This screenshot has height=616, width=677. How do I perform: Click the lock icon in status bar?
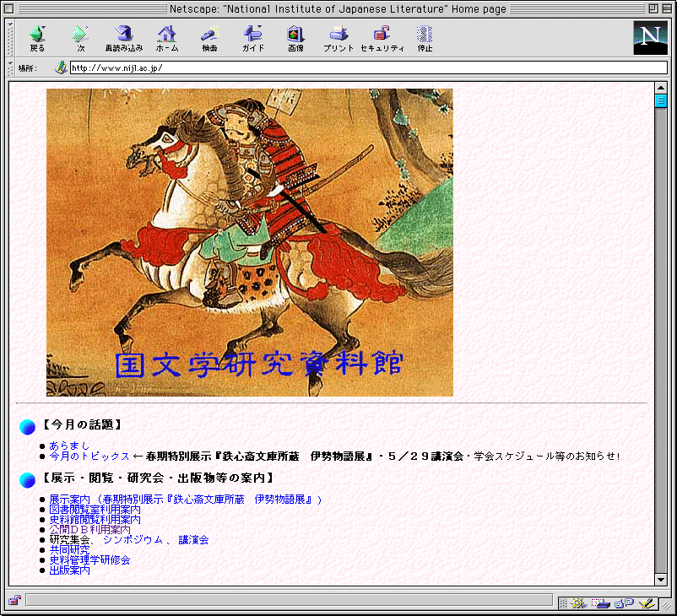pyautogui.click(x=14, y=601)
